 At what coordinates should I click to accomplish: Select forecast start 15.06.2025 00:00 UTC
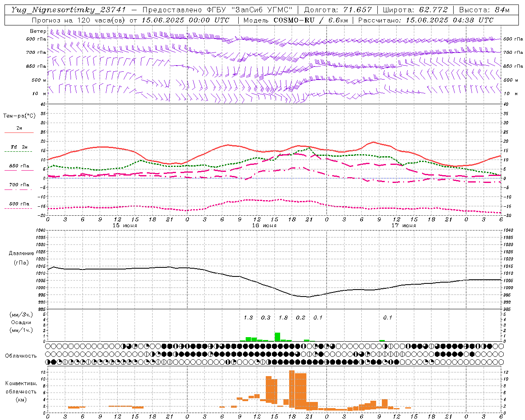(185, 20)
